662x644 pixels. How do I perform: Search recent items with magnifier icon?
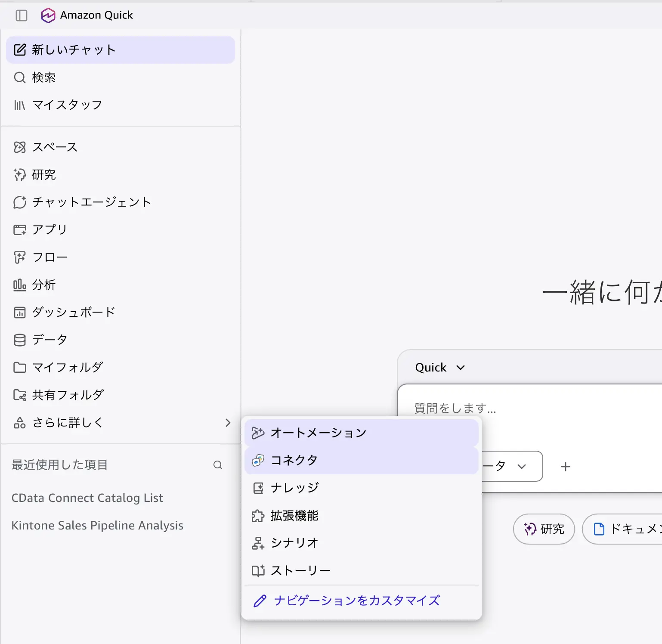(x=218, y=465)
